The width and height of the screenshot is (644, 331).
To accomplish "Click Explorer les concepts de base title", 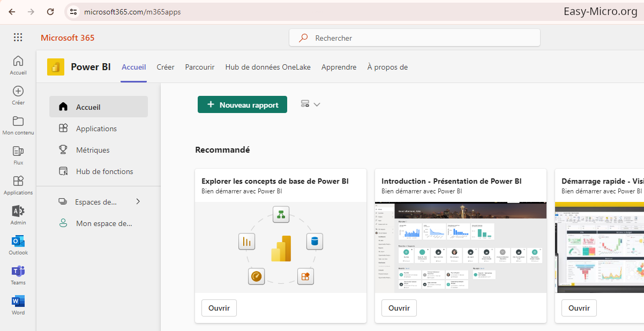I will pos(275,181).
